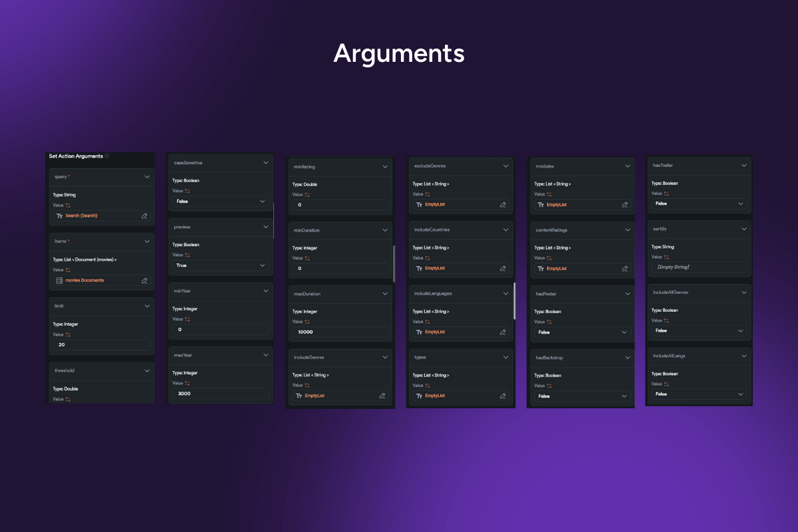Open the preview True value dropdown
The width and height of the screenshot is (798, 532).
(x=220, y=265)
